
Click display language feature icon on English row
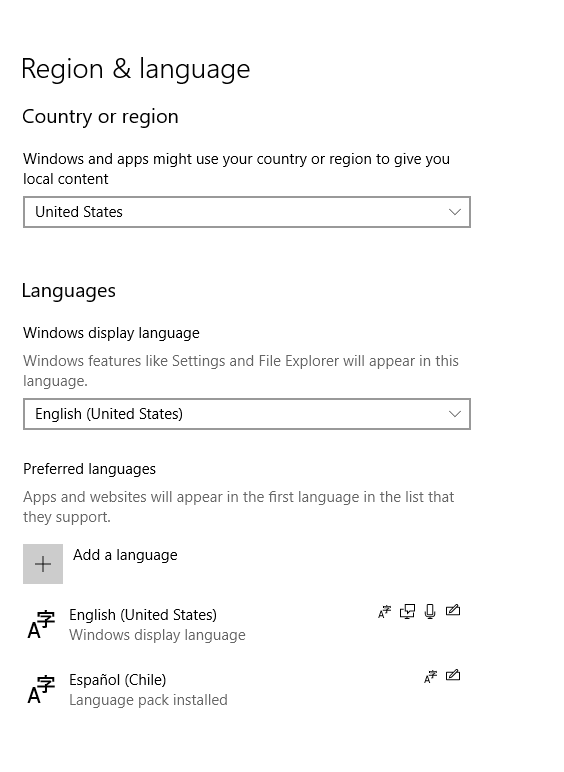click(384, 611)
